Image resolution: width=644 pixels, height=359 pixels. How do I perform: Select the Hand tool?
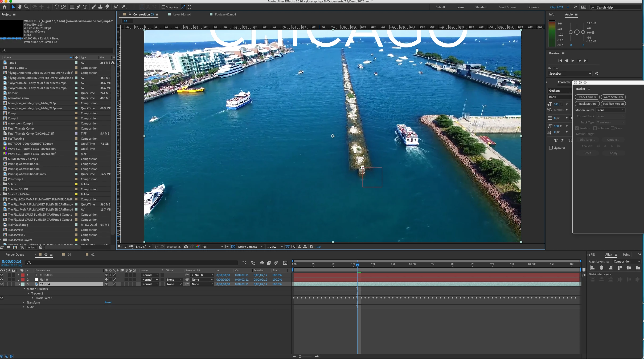[20, 7]
